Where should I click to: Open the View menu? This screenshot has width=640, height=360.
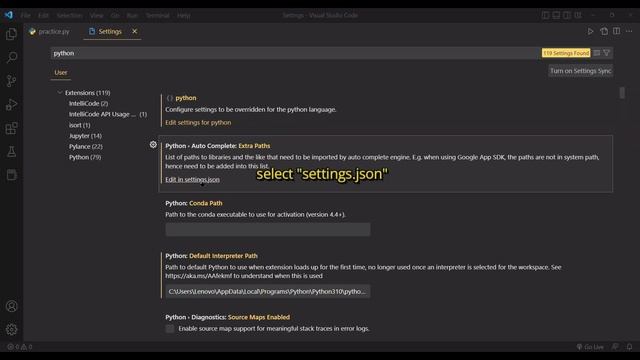(x=96, y=15)
